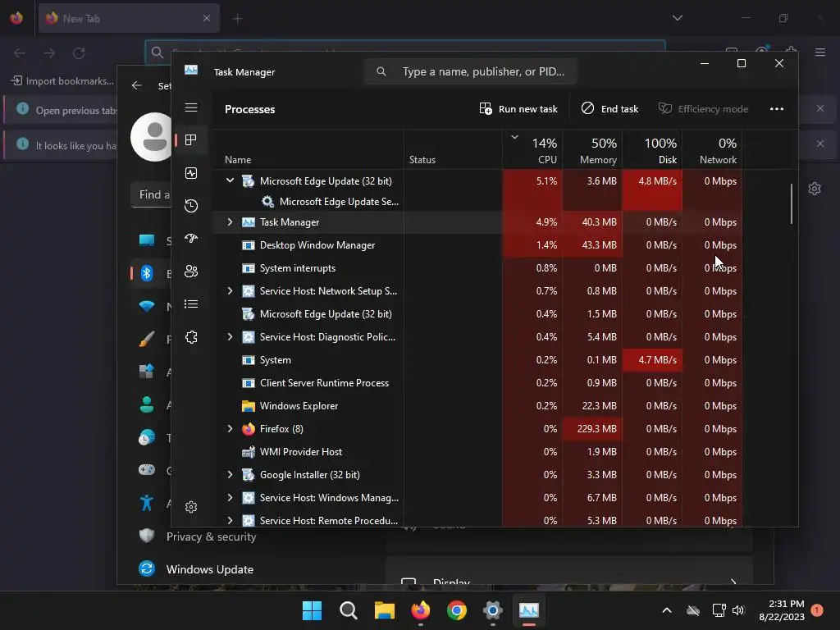This screenshot has width=840, height=630.
Task: Expand Service Host: Network Setup row
Action: 230,291
